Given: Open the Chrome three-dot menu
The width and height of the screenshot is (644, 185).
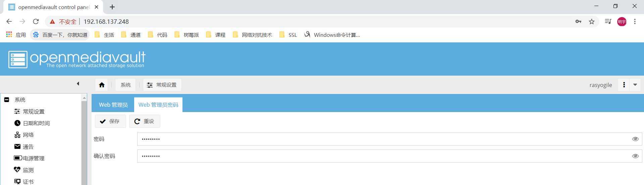Looking at the screenshot, I should pyautogui.click(x=635, y=21).
